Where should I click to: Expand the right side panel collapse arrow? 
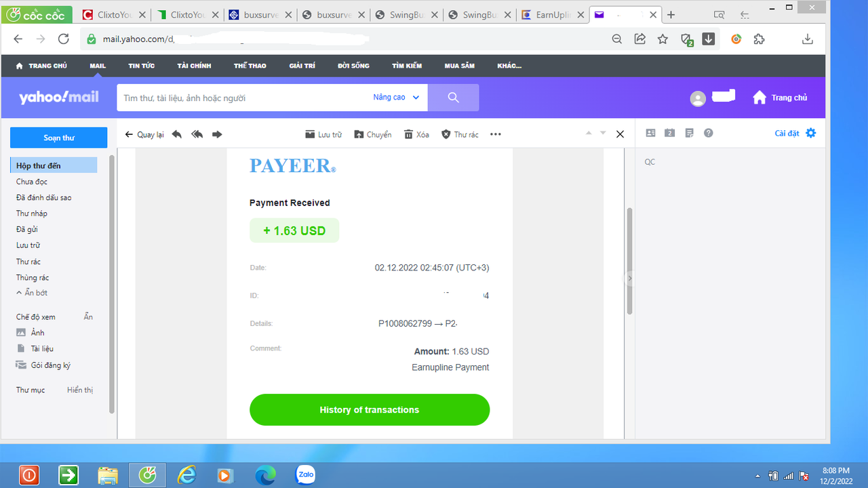coord(629,278)
